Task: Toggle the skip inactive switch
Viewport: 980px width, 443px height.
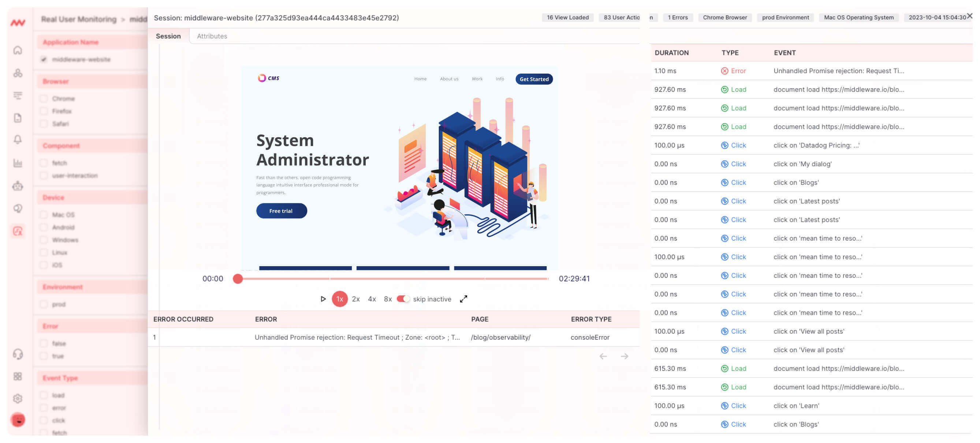Action: coord(404,299)
